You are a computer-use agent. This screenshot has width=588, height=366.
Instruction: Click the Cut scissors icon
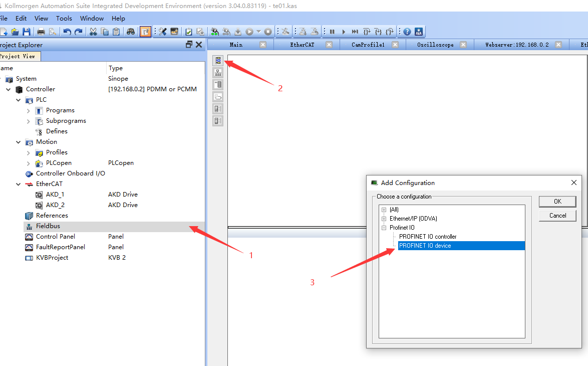pos(93,32)
